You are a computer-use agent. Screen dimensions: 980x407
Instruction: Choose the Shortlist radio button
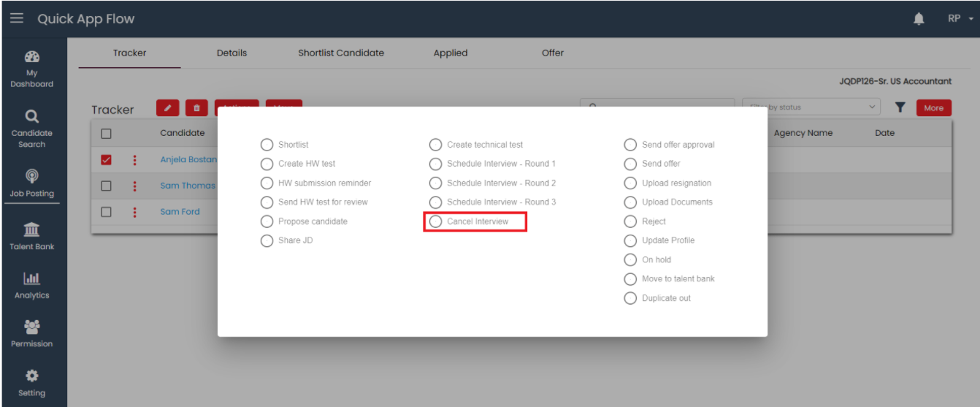(267, 145)
